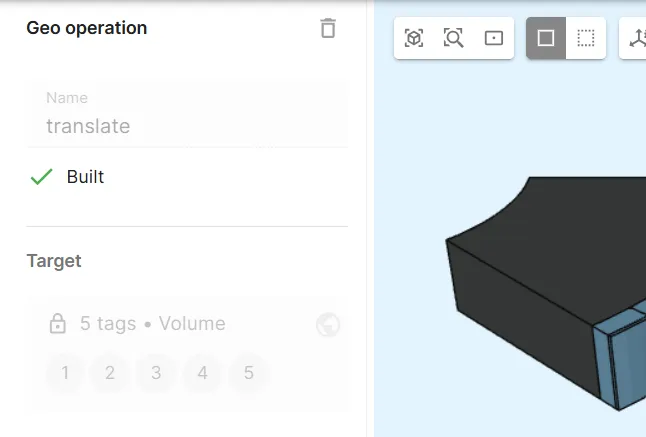Select tag chip number 3

click(x=156, y=374)
